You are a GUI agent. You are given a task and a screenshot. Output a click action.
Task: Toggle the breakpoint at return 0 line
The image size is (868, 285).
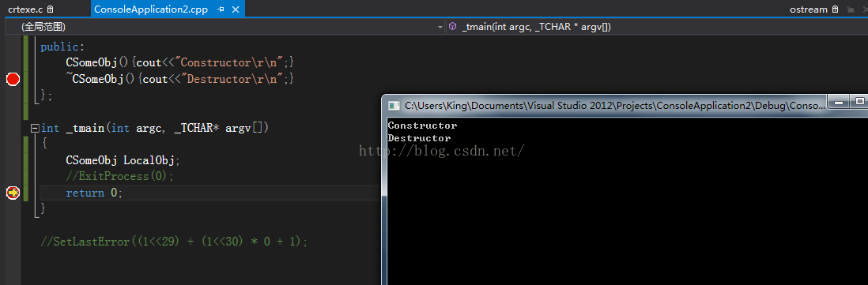pos(13,193)
